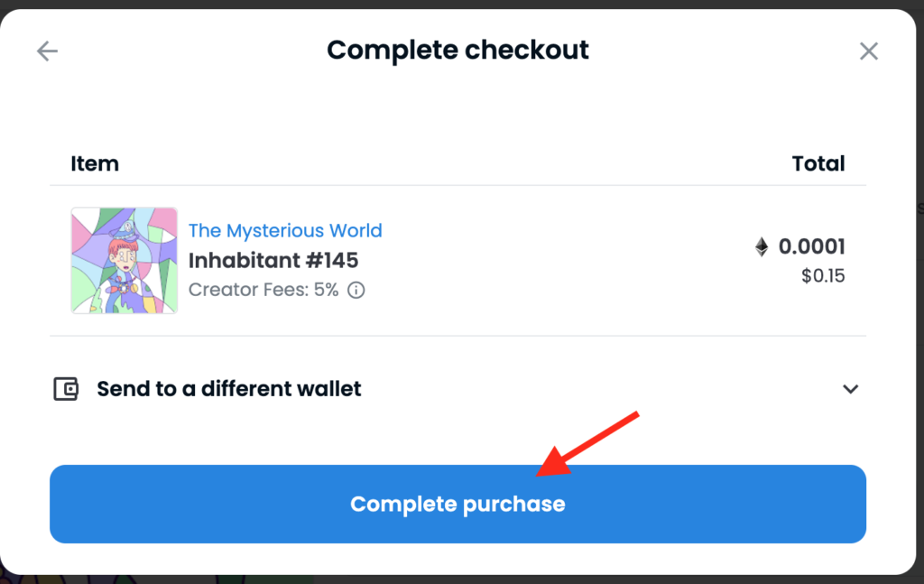The height and width of the screenshot is (584, 924).
Task: Click the Complete checkout heading
Action: coord(457,50)
